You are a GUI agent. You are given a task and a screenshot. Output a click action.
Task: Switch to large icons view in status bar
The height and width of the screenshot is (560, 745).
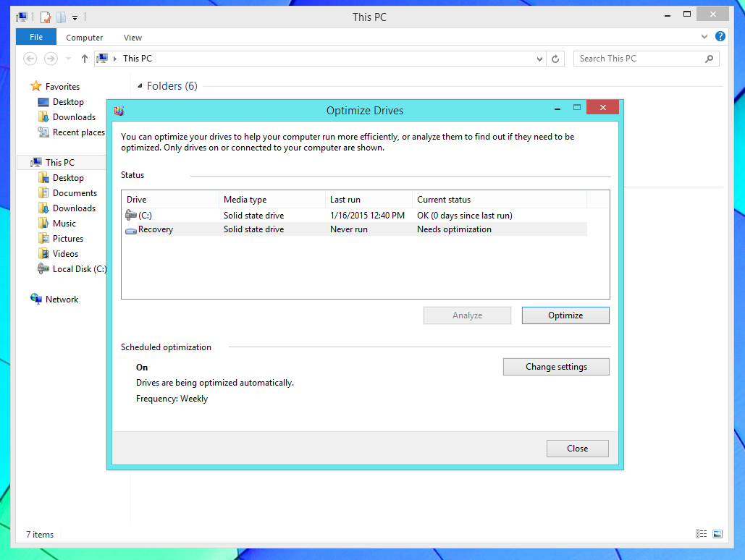717,534
